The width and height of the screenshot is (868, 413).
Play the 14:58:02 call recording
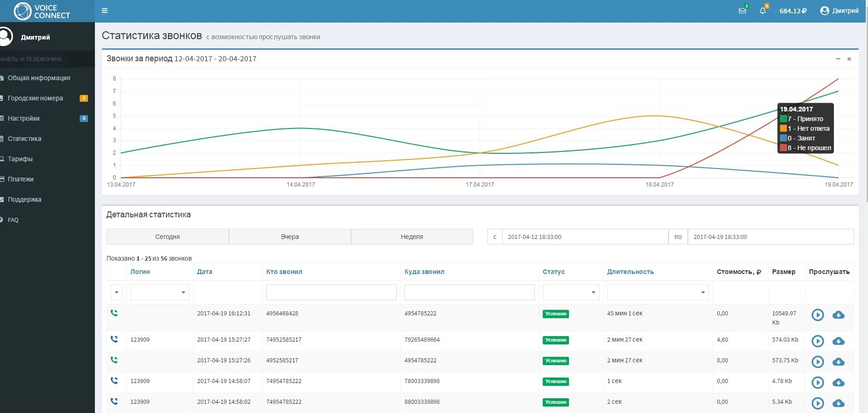(818, 403)
